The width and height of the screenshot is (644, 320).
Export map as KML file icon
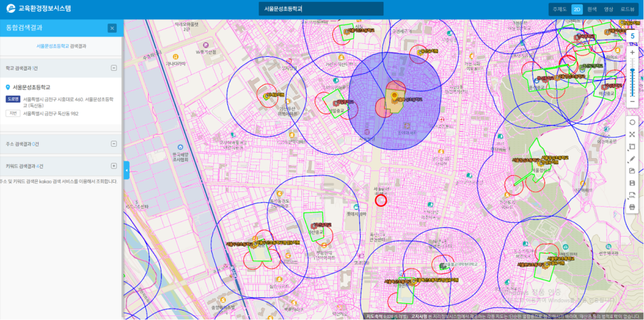pos(632,195)
